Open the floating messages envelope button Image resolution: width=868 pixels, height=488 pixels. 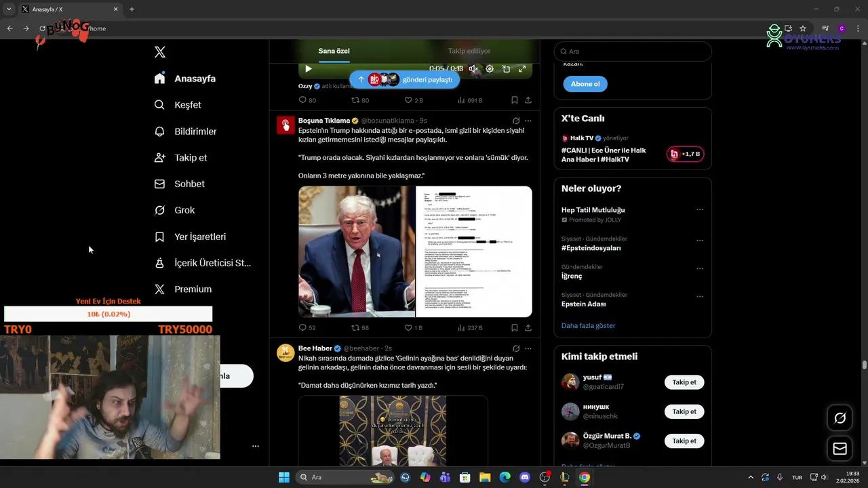click(x=840, y=449)
